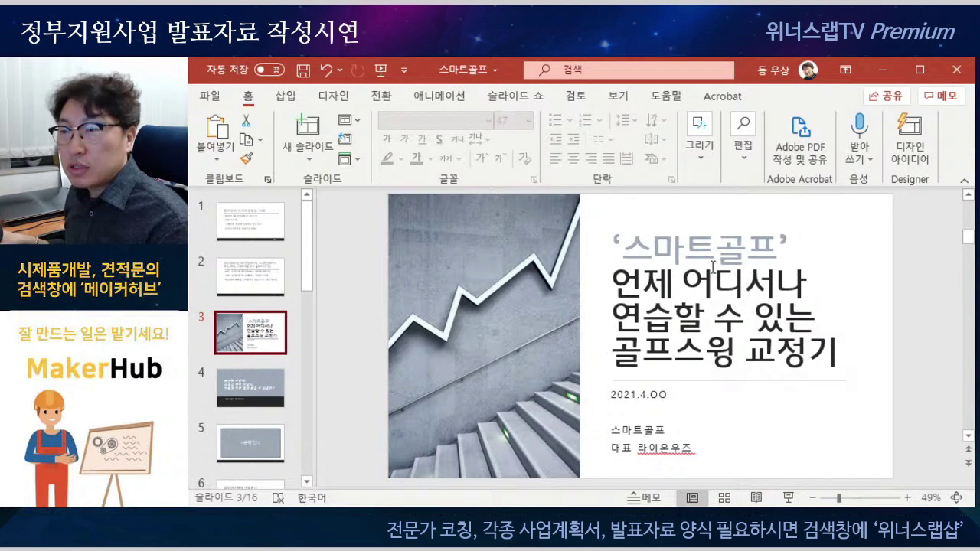The height and width of the screenshot is (551, 980).
Task: Select slide 2 thumbnail
Action: coord(250,277)
